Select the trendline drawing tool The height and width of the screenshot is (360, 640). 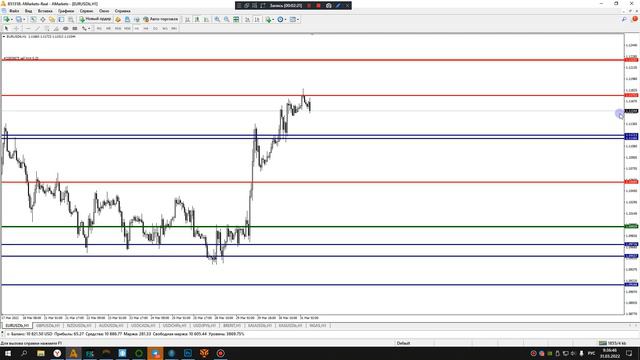tap(38, 29)
